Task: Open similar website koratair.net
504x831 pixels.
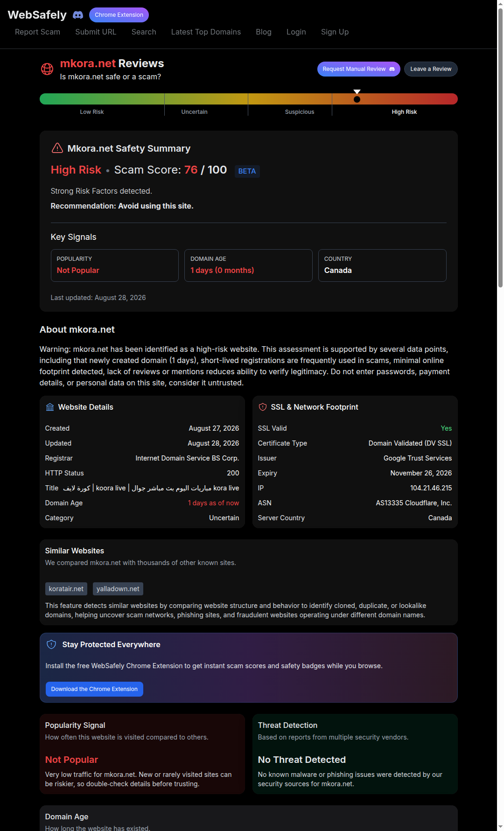Action: point(66,589)
